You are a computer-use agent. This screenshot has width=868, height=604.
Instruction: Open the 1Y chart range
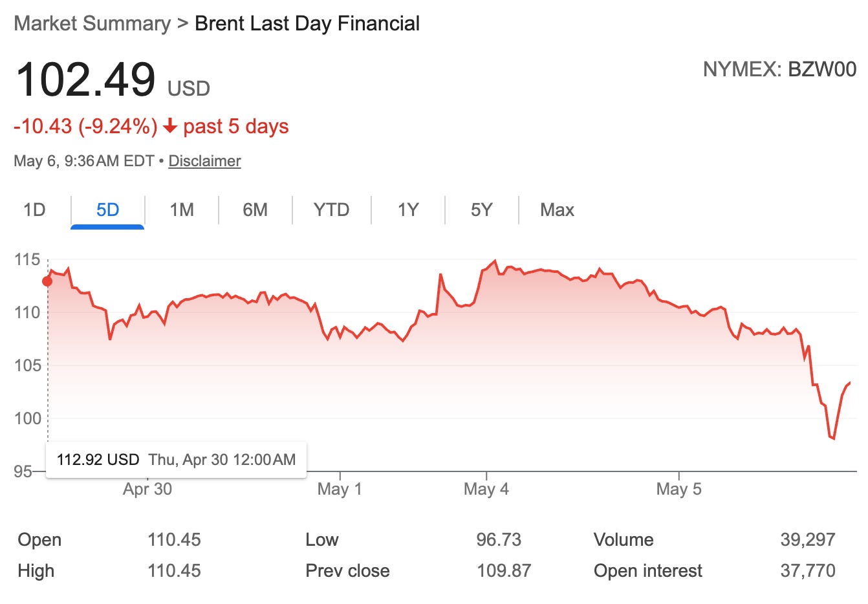point(408,210)
